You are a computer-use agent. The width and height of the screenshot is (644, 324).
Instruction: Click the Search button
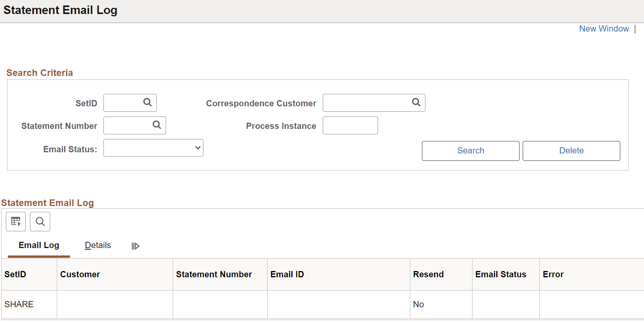click(x=471, y=151)
